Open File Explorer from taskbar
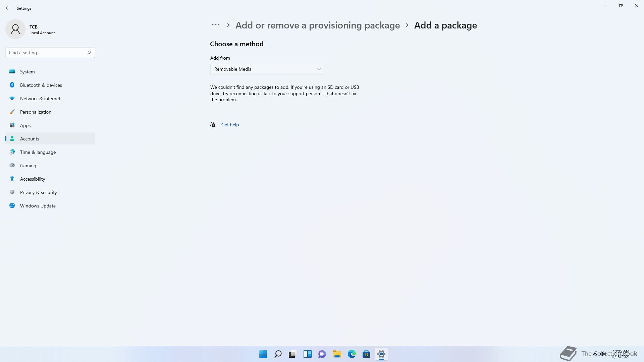The width and height of the screenshot is (644, 362). coord(337,354)
